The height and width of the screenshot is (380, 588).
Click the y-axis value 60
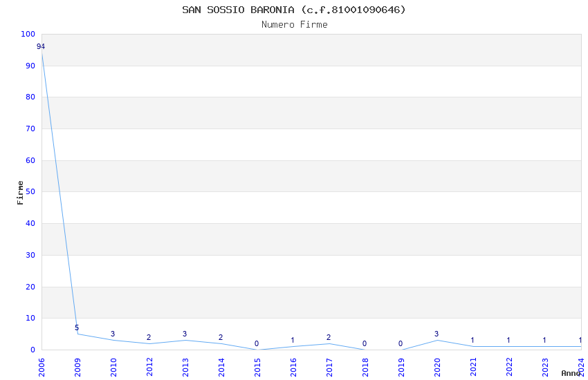pyautogui.click(x=30, y=160)
